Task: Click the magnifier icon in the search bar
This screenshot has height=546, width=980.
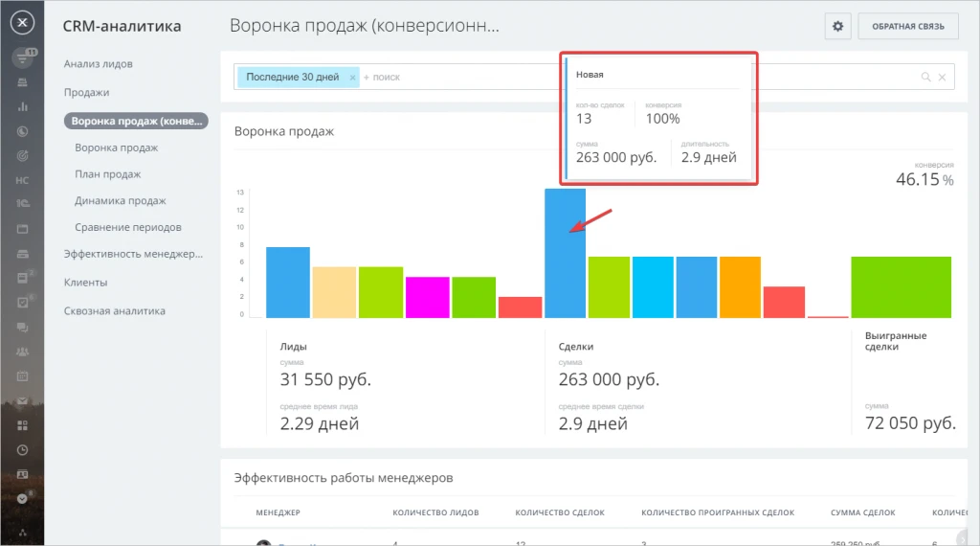Action: (x=925, y=78)
